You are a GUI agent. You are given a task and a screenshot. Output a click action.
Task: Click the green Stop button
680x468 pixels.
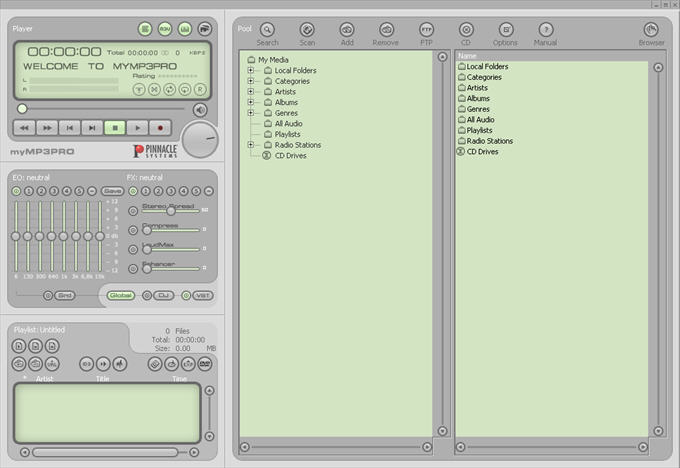click(115, 128)
